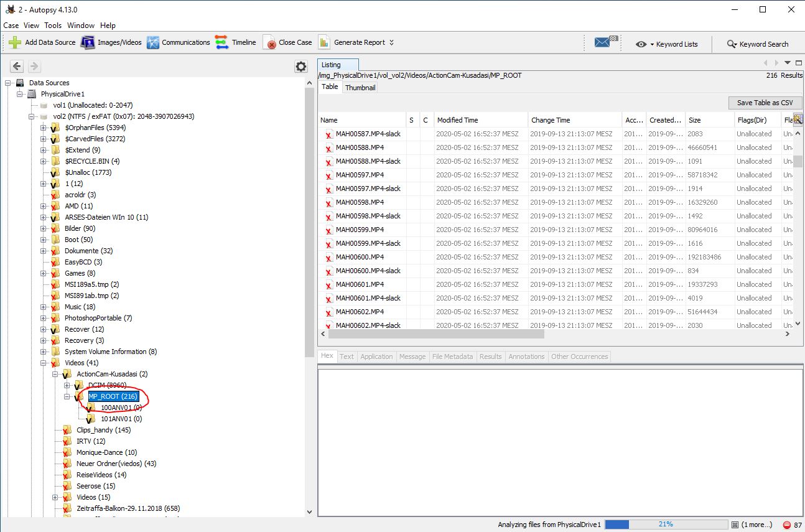This screenshot has height=532, width=805.
Task: Click the tree panel vertical scrollbar
Action: (310, 222)
